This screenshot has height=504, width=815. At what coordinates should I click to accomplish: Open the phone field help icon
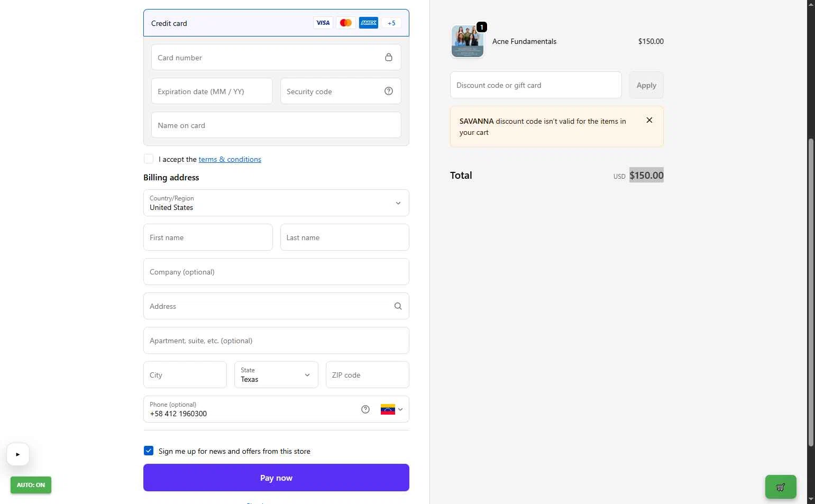coord(365,409)
